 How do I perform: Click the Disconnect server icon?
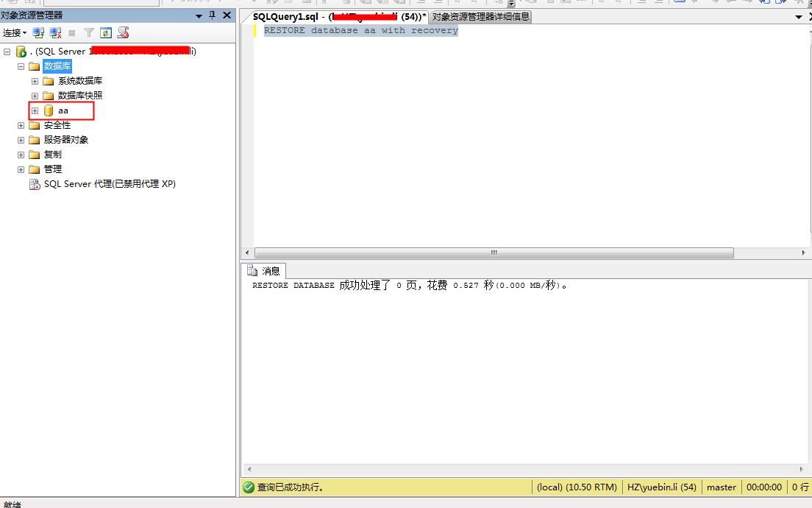[55, 33]
